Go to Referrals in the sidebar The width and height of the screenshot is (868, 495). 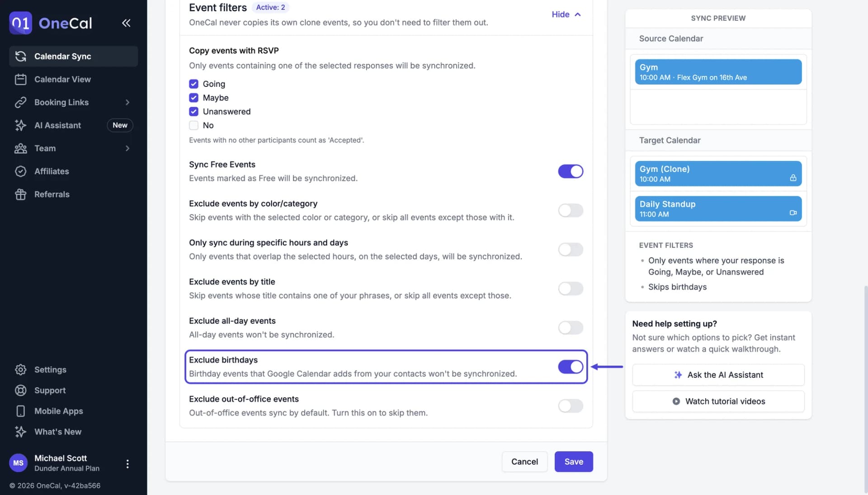coord(73,195)
